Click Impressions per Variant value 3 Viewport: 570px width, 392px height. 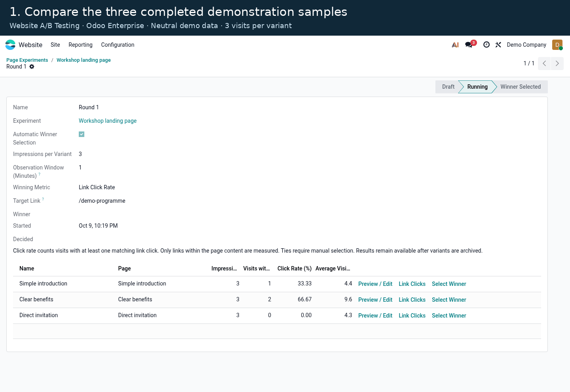[80, 154]
